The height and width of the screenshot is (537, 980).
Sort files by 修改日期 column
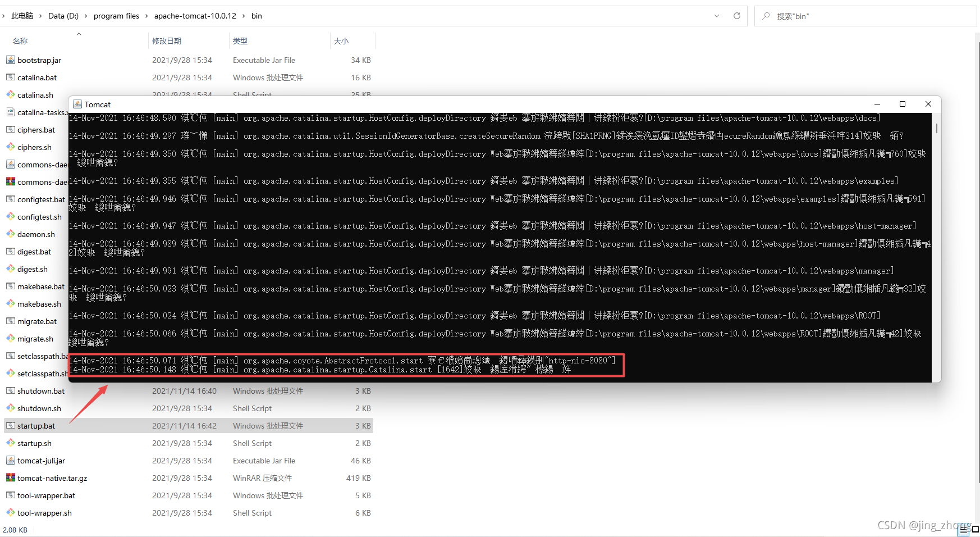[167, 41]
